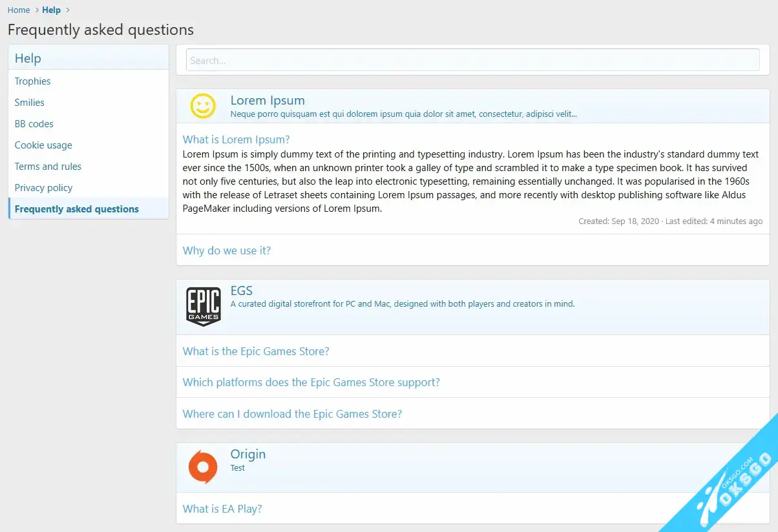Select Frequently asked questions sidebar item
This screenshot has height=532, width=778.
(x=77, y=209)
